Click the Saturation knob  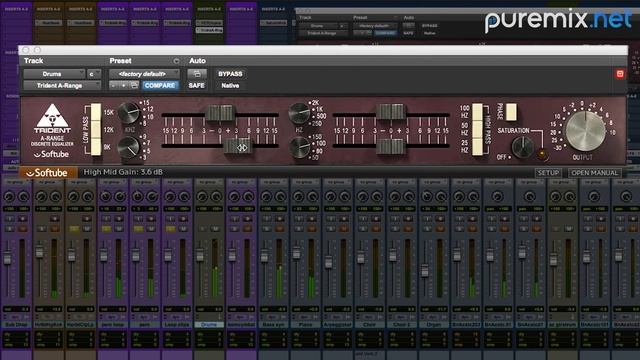pos(522,147)
